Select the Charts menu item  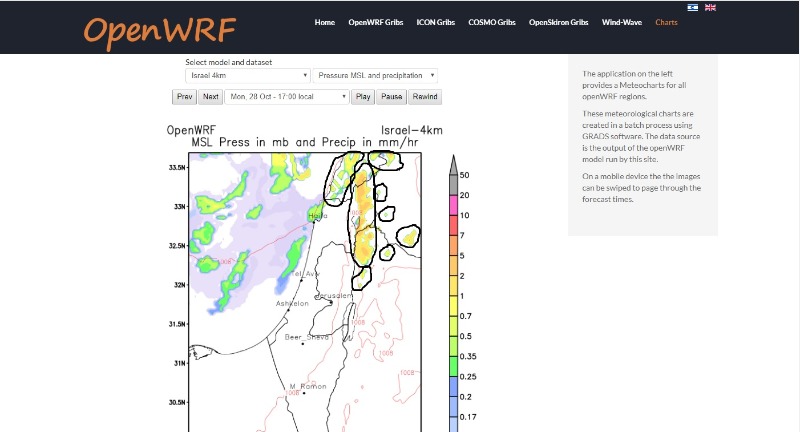[666, 22]
